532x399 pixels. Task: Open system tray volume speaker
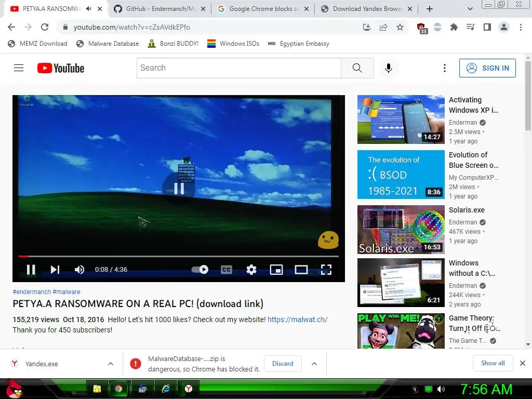click(441, 389)
